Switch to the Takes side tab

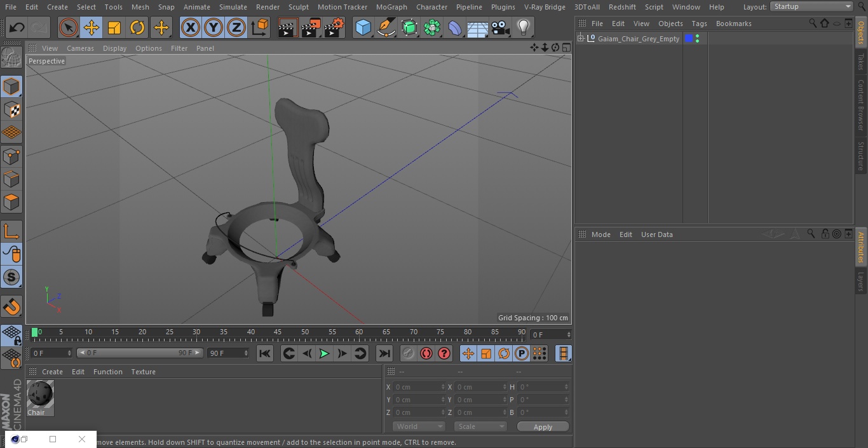pos(861,62)
